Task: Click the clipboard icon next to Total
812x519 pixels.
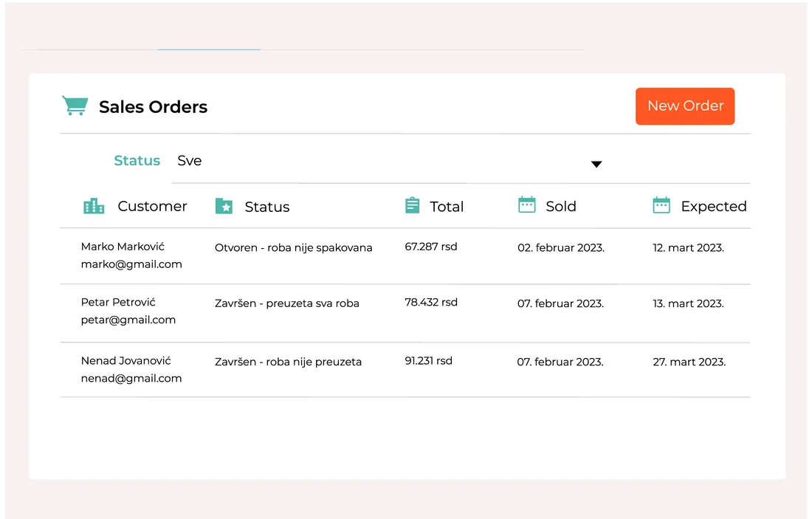Action: coord(412,205)
